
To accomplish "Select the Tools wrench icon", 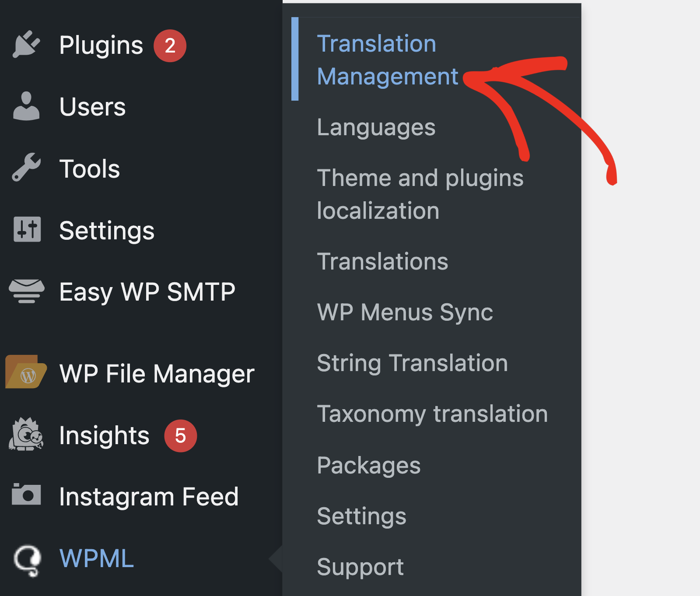I will pyautogui.click(x=27, y=168).
